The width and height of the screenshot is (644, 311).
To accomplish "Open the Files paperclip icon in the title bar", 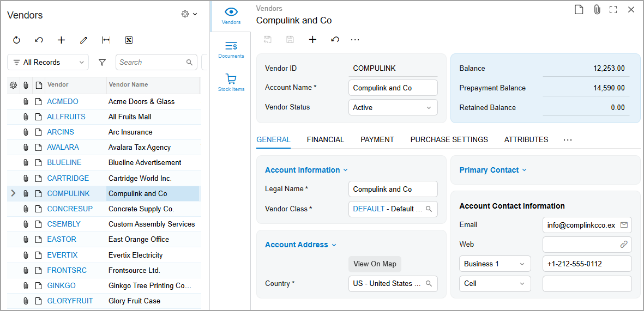I will (x=597, y=10).
